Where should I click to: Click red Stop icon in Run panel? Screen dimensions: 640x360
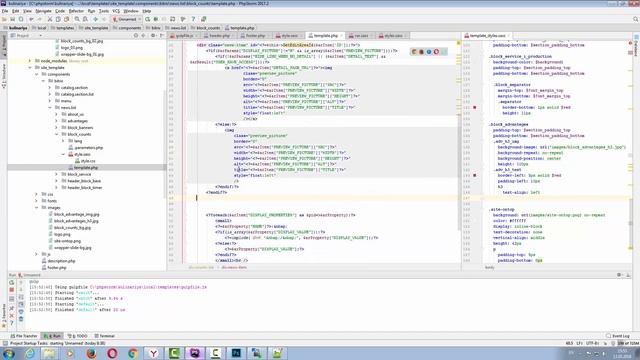(11, 290)
